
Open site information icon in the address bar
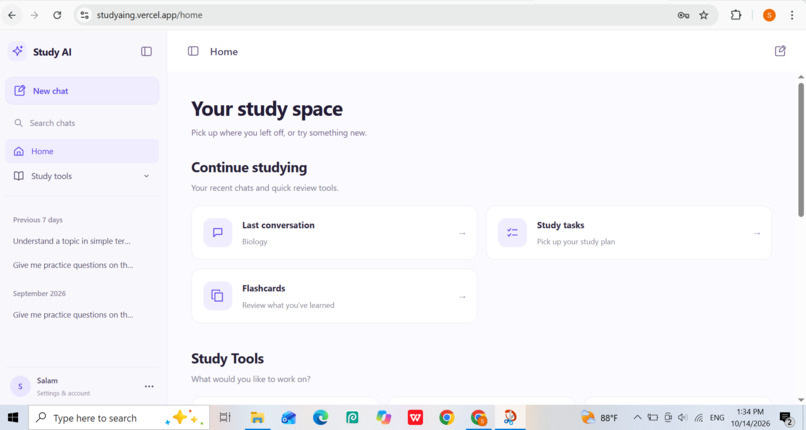[x=85, y=15]
